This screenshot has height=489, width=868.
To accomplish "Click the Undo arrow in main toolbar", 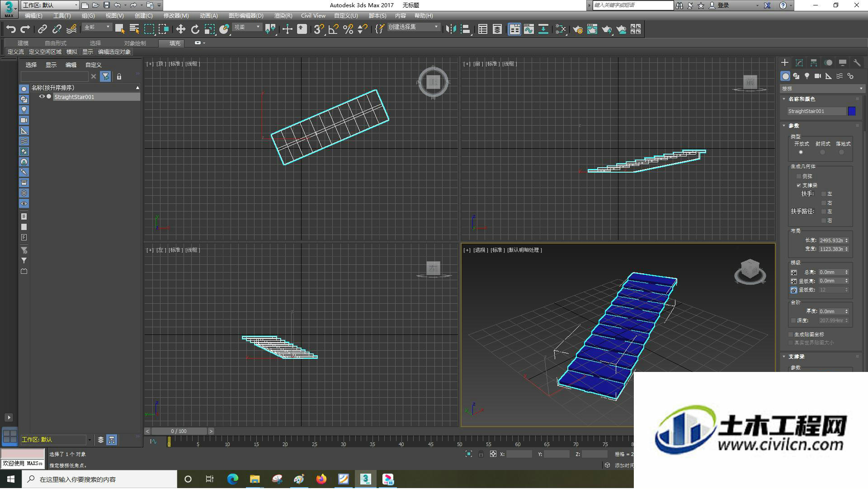I will point(11,29).
